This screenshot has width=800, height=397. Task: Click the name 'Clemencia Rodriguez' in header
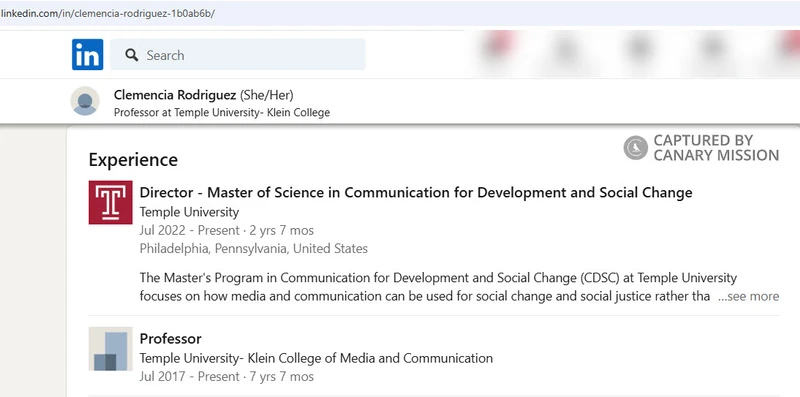point(175,95)
